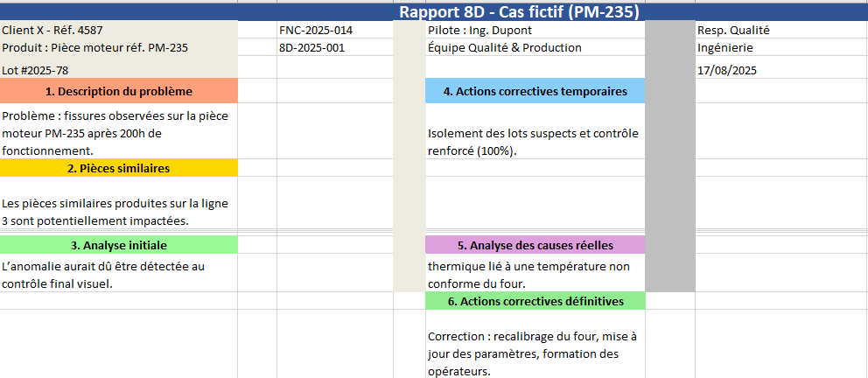The width and height of the screenshot is (868, 378).
Task: Select the green '3. Analyse initiale' header
Action: click(x=118, y=245)
